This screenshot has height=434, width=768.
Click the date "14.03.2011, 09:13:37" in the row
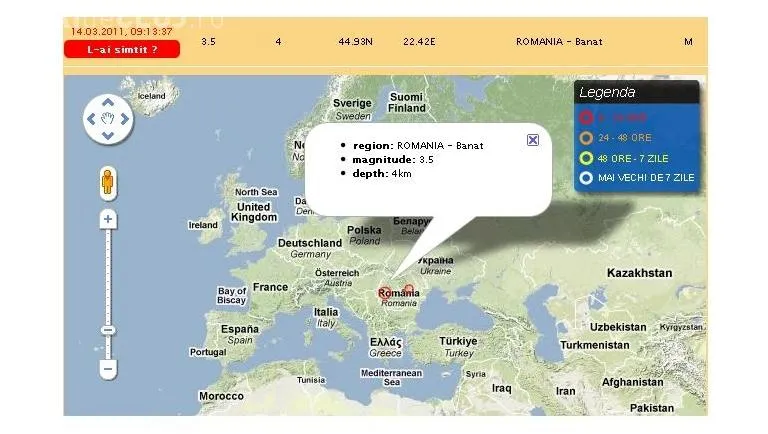[x=121, y=31]
